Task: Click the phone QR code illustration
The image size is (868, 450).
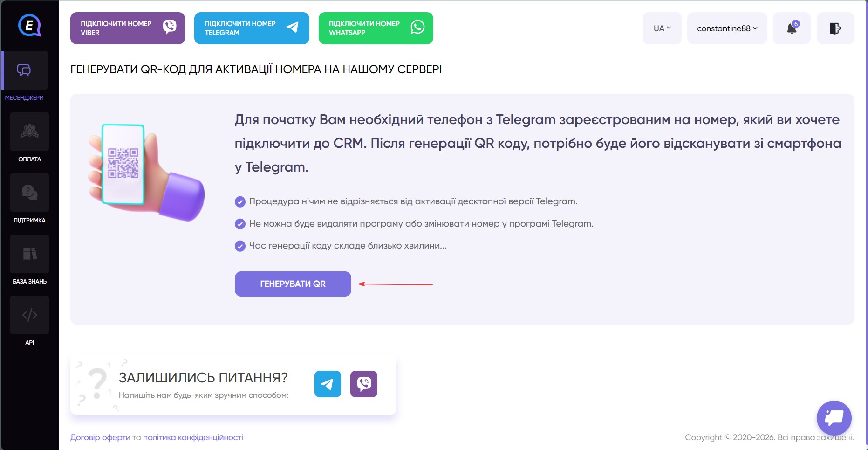Action: click(146, 172)
